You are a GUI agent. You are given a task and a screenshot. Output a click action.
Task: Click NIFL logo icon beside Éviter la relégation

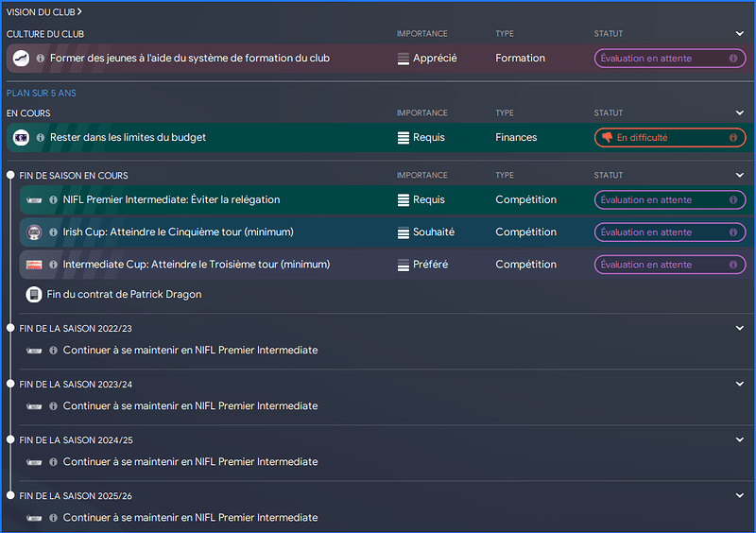34,200
